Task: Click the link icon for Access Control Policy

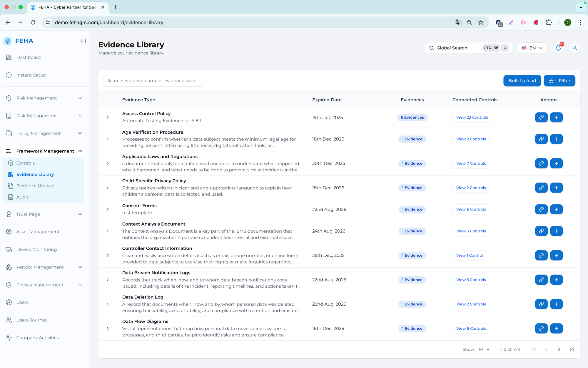Action: (541, 117)
